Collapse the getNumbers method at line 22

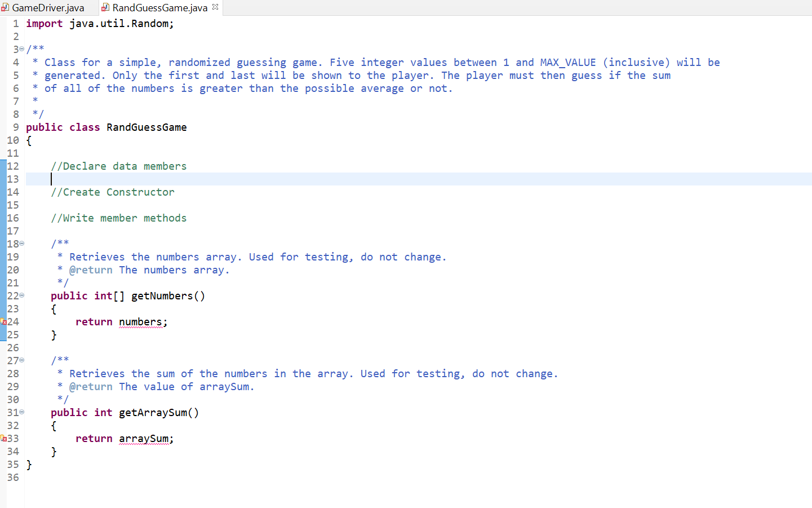coord(21,295)
